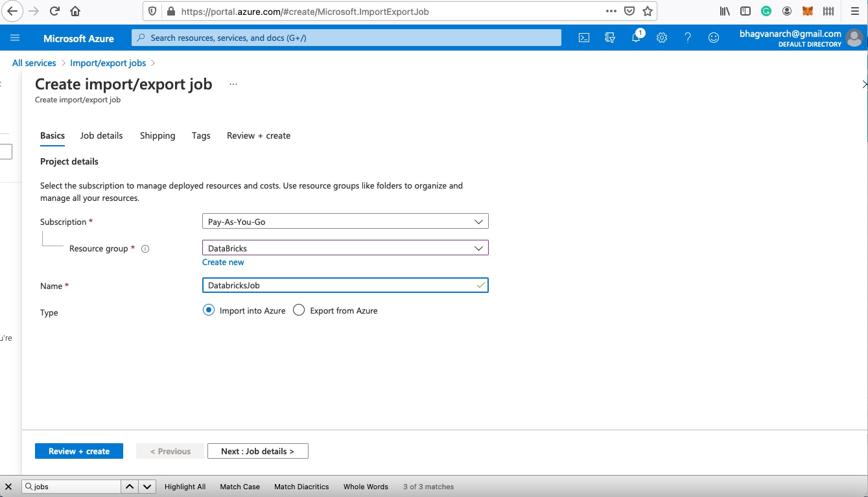Open the Azure portal hamburger menu
This screenshot has width=868, height=497.
[15, 38]
